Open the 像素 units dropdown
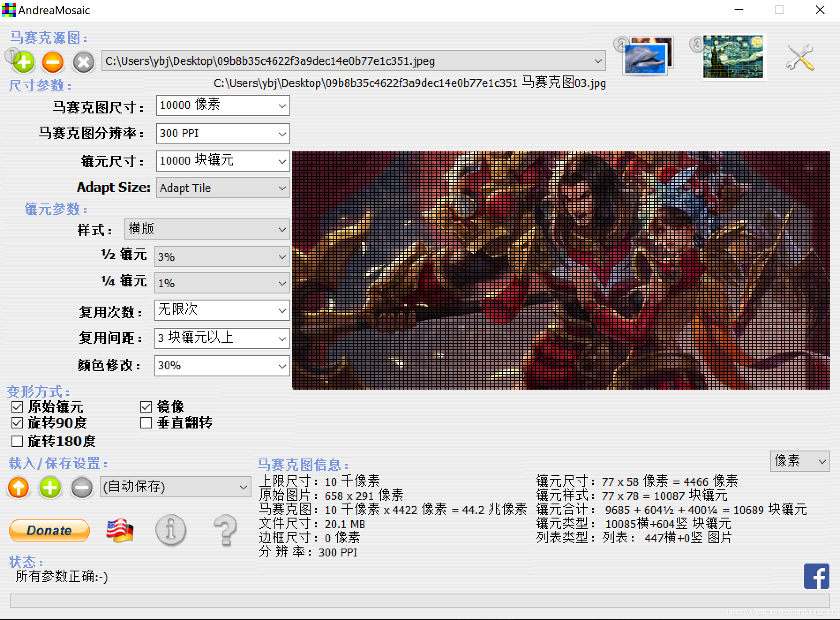This screenshot has width=840, height=620. (x=800, y=461)
